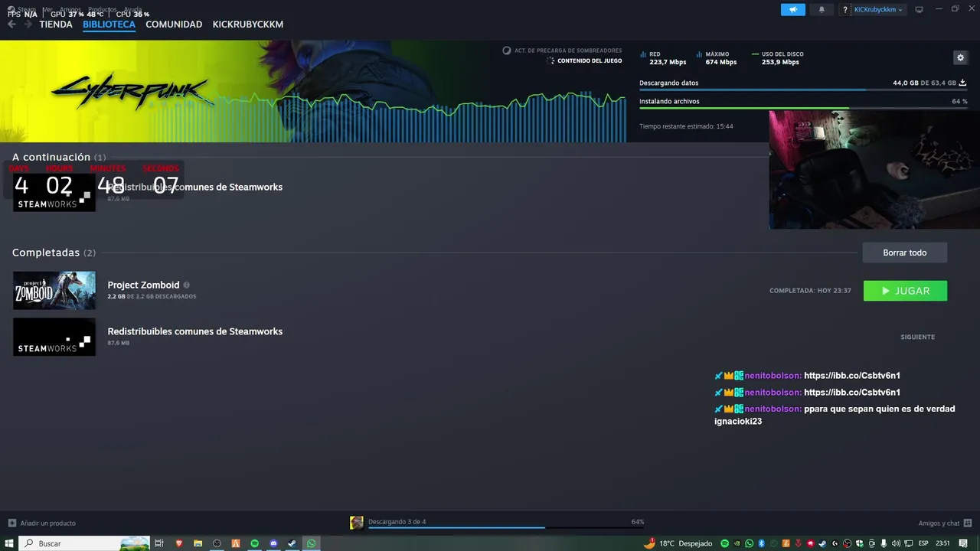Click the Descargando 3 de 4 status
The height and width of the screenshot is (551, 980).
pyautogui.click(x=397, y=522)
